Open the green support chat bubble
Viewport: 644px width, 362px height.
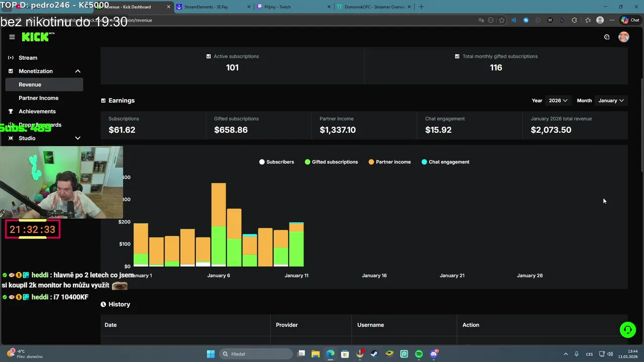(627, 330)
